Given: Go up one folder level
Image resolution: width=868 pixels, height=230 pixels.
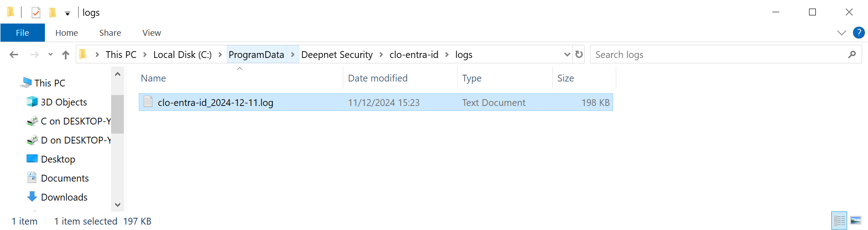Looking at the screenshot, I should coord(66,55).
